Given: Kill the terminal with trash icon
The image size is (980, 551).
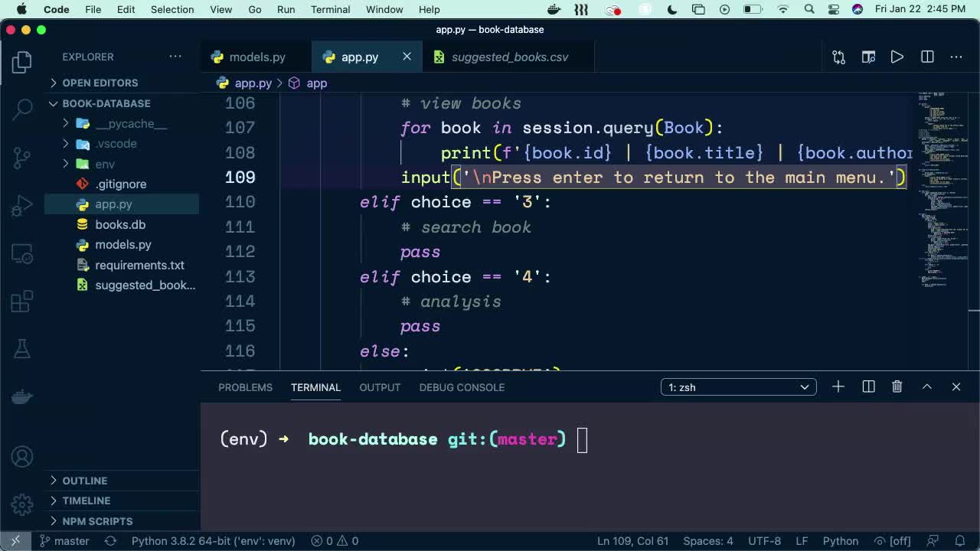Looking at the screenshot, I should [897, 387].
